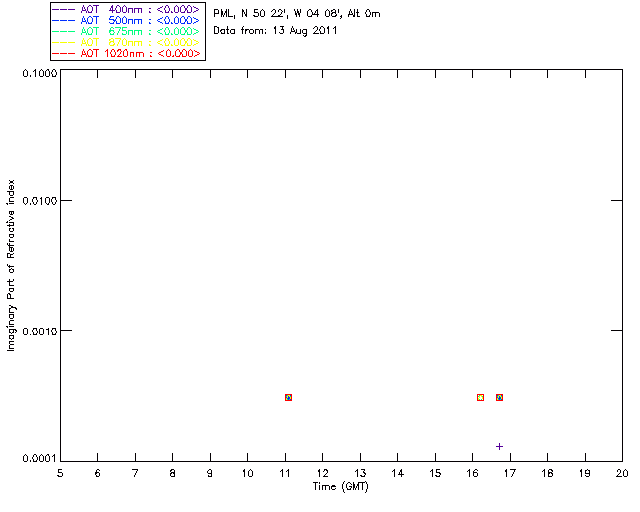Click the AOT 675nm legend entry

[127, 31]
